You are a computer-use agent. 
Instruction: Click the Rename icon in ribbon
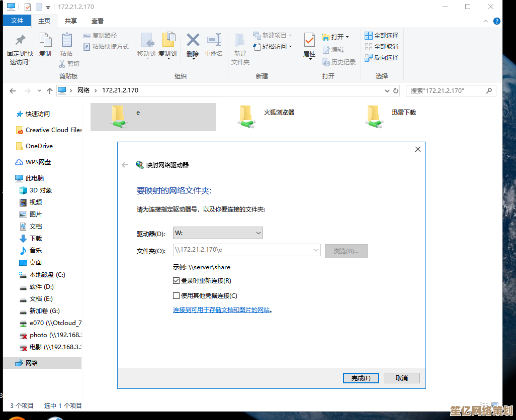point(214,41)
